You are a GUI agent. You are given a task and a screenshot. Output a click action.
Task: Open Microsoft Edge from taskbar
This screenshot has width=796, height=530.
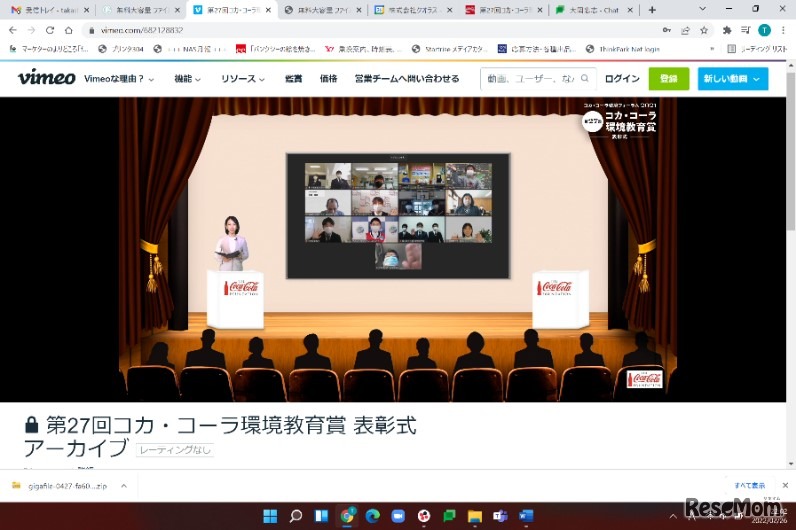tap(373, 516)
